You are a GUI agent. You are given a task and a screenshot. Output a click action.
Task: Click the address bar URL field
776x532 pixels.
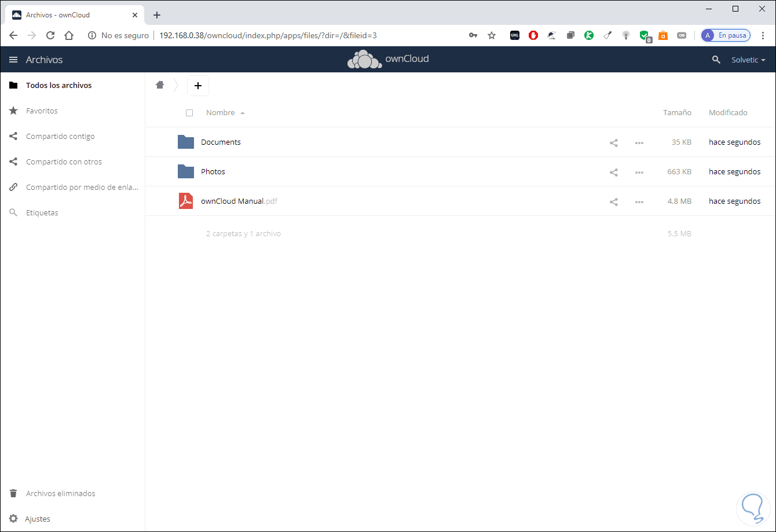click(x=268, y=35)
